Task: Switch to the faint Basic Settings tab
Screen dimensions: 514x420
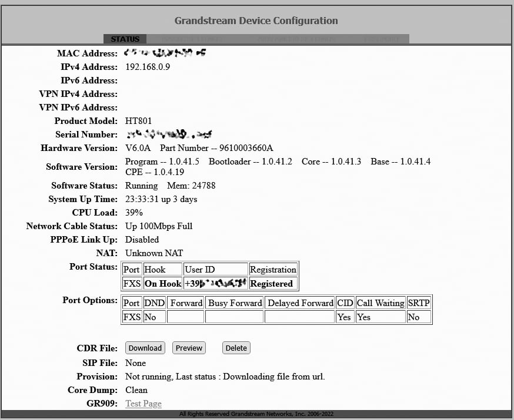Action: point(192,39)
